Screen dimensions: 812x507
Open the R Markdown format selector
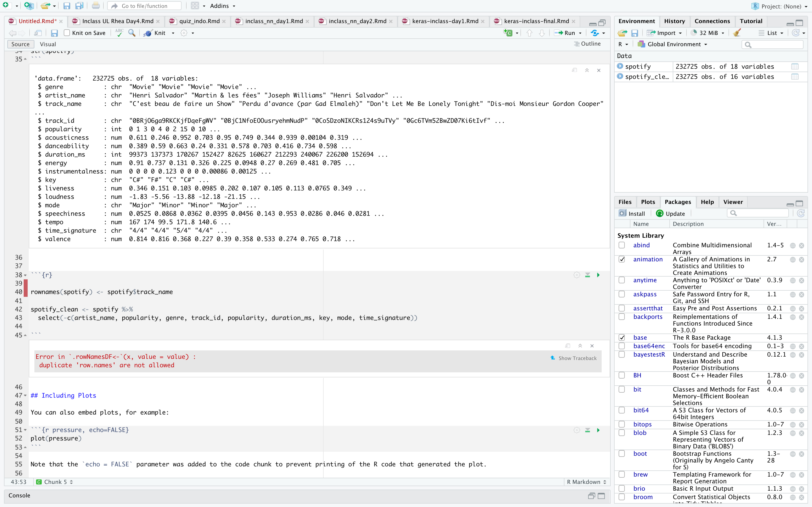(586, 482)
